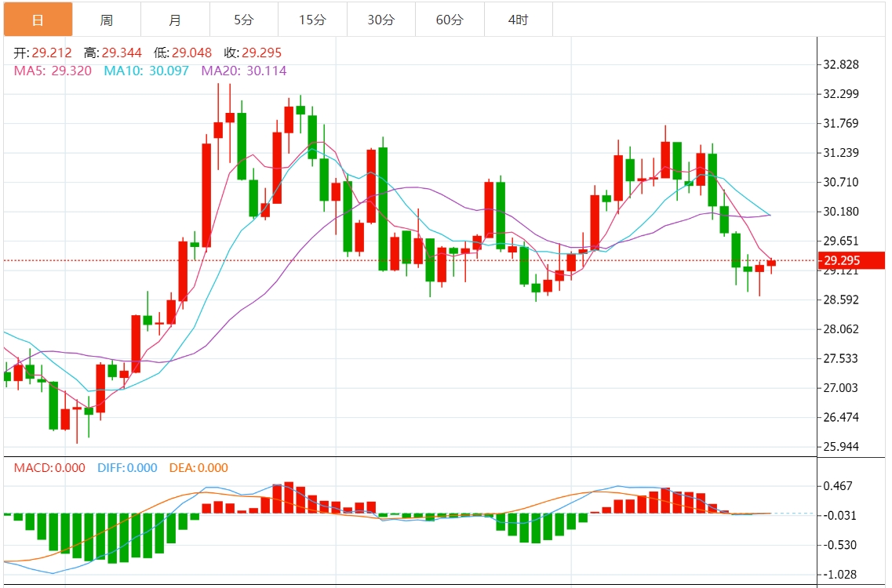Click the opening price 29.212
This screenshot has width=892, height=588.
tap(52, 53)
